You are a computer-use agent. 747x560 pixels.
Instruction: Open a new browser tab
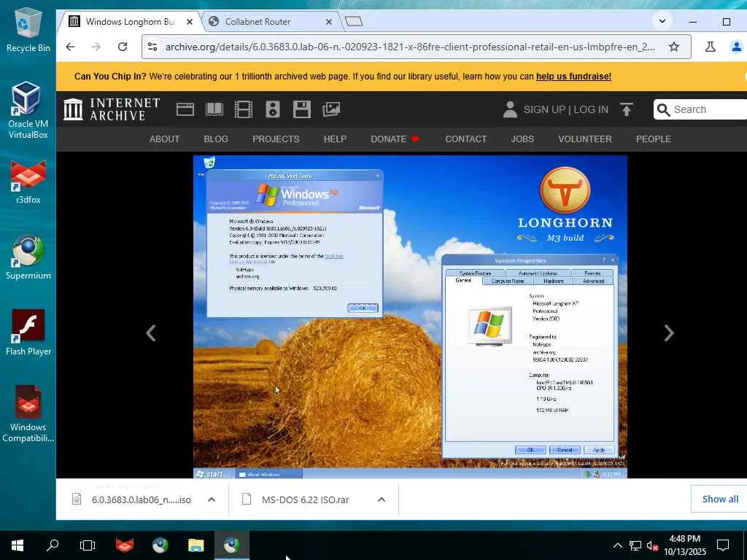(354, 21)
